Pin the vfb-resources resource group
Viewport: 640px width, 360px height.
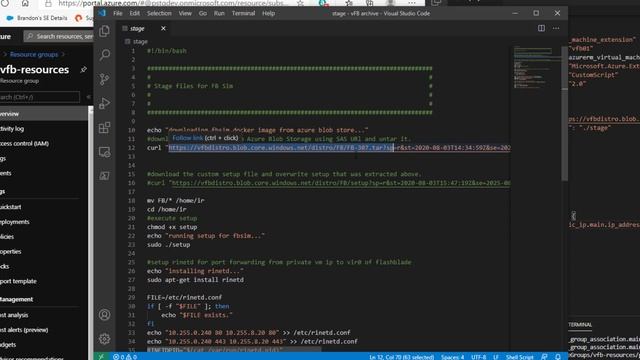click(x=83, y=70)
